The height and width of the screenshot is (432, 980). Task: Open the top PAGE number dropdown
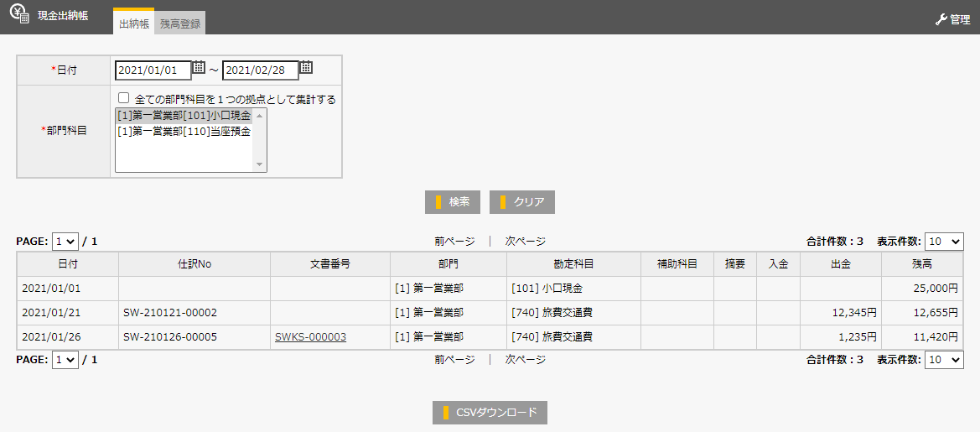coord(65,242)
